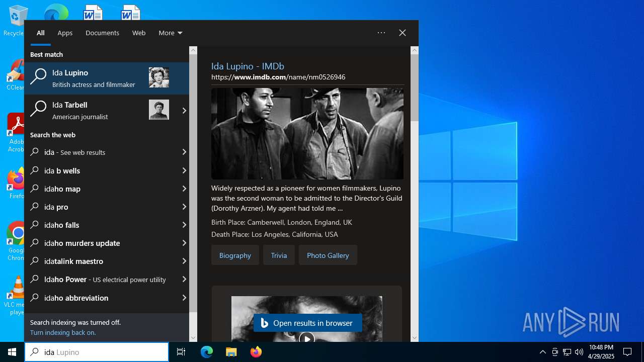Click the search options ellipsis icon
644x362 pixels.
[x=381, y=33]
